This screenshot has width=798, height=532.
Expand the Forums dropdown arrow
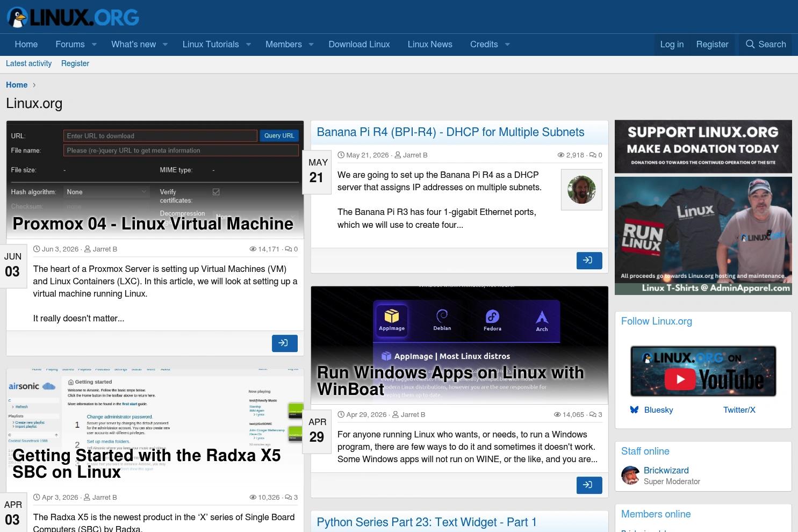pos(94,45)
